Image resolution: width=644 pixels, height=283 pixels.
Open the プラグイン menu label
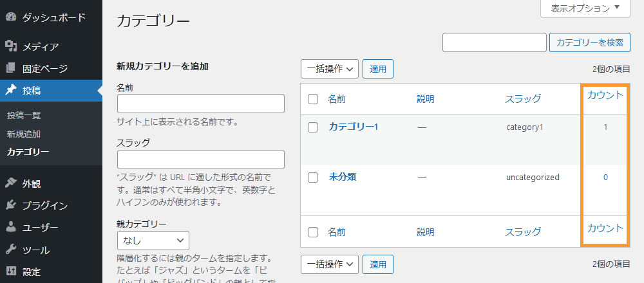[45, 205]
